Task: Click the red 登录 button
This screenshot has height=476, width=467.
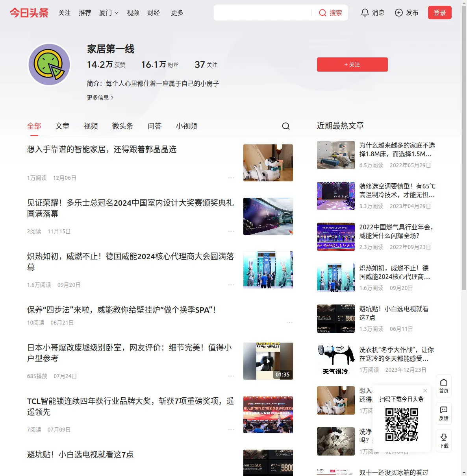Action: pyautogui.click(x=440, y=13)
